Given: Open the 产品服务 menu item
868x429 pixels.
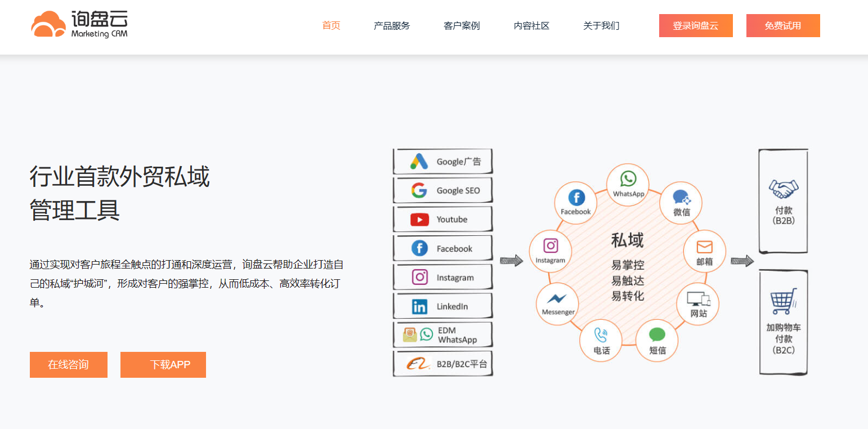Looking at the screenshot, I should coord(392,25).
